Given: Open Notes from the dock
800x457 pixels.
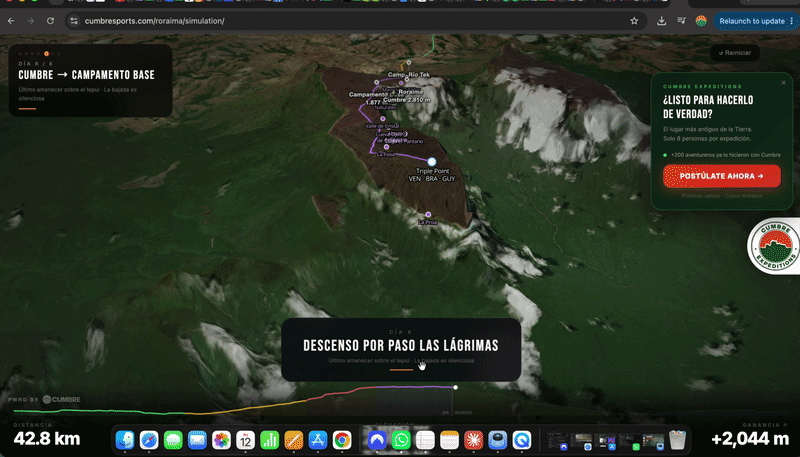Looking at the screenshot, I should point(449,440).
